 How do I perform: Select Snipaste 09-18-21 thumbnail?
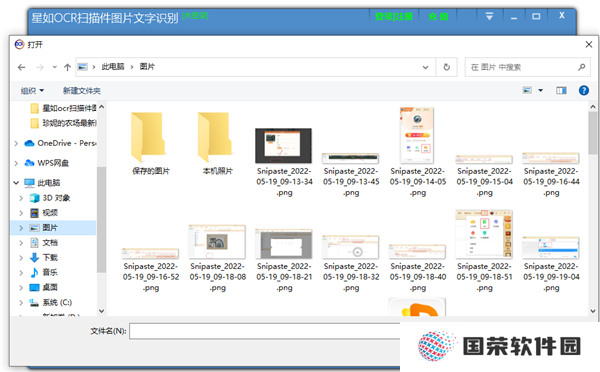click(x=284, y=244)
